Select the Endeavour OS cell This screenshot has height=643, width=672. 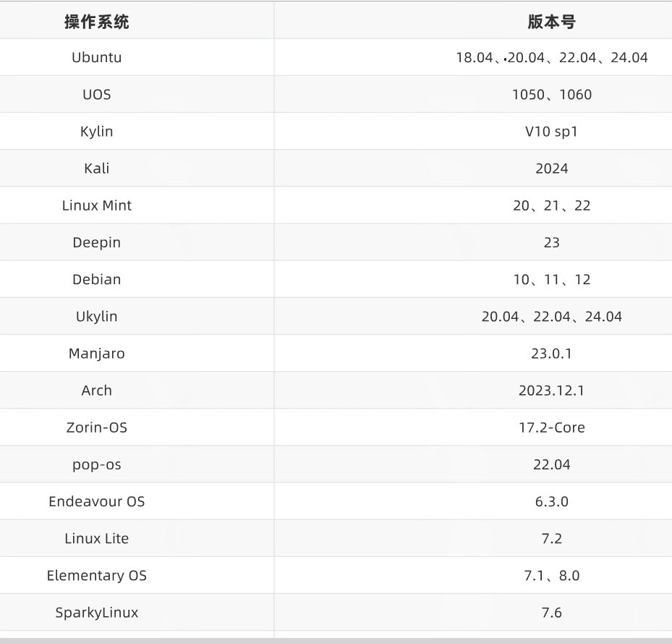click(96, 501)
